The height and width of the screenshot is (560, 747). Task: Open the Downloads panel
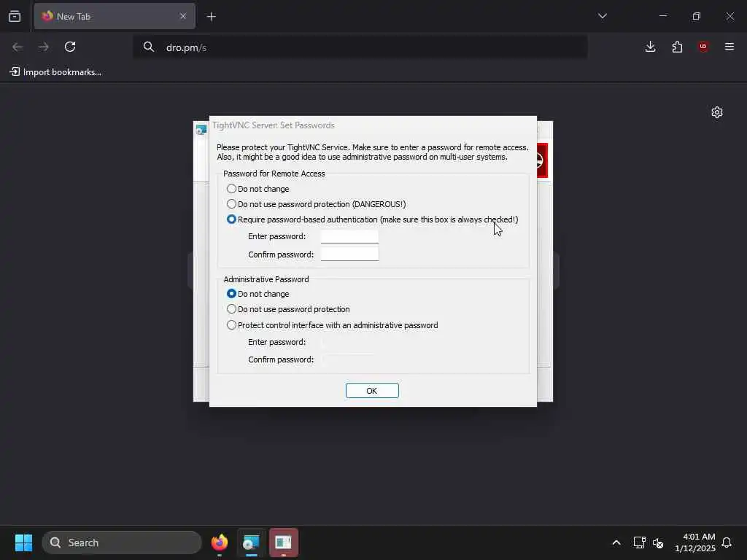650,47
